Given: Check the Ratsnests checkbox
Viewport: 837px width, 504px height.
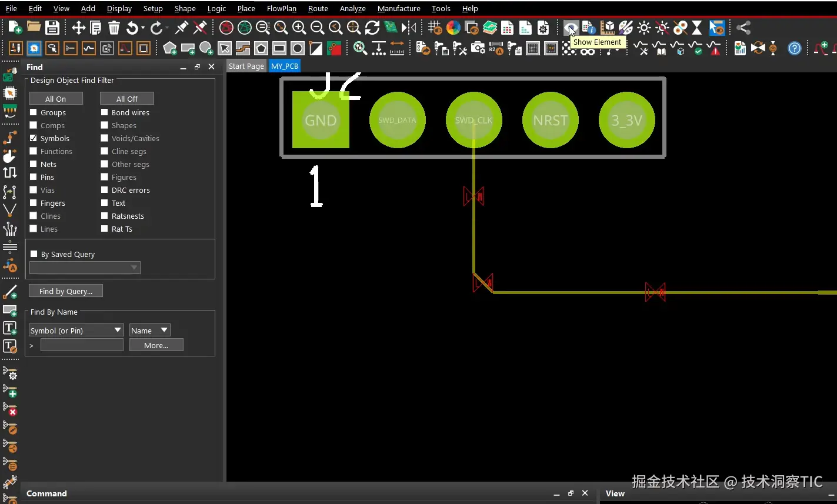Looking at the screenshot, I should coord(105,216).
